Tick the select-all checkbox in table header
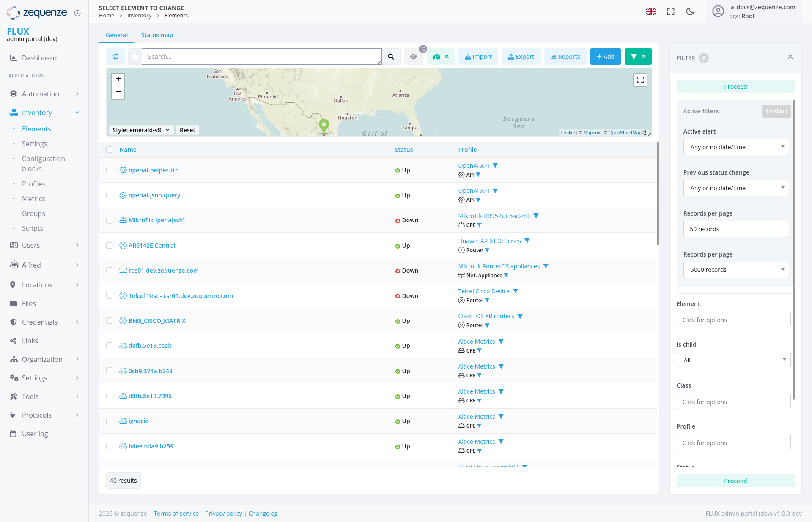Viewport: 812px width, 522px height. pos(110,150)
